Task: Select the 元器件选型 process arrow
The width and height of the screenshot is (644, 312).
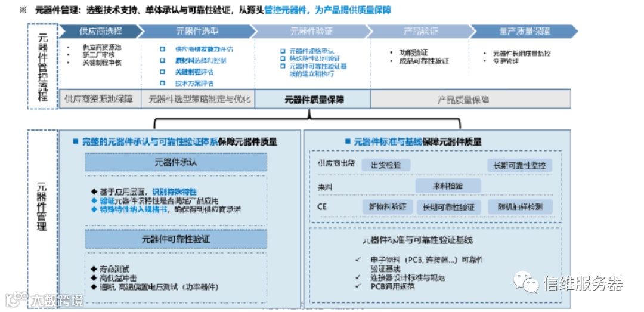Action: (197, 31)
